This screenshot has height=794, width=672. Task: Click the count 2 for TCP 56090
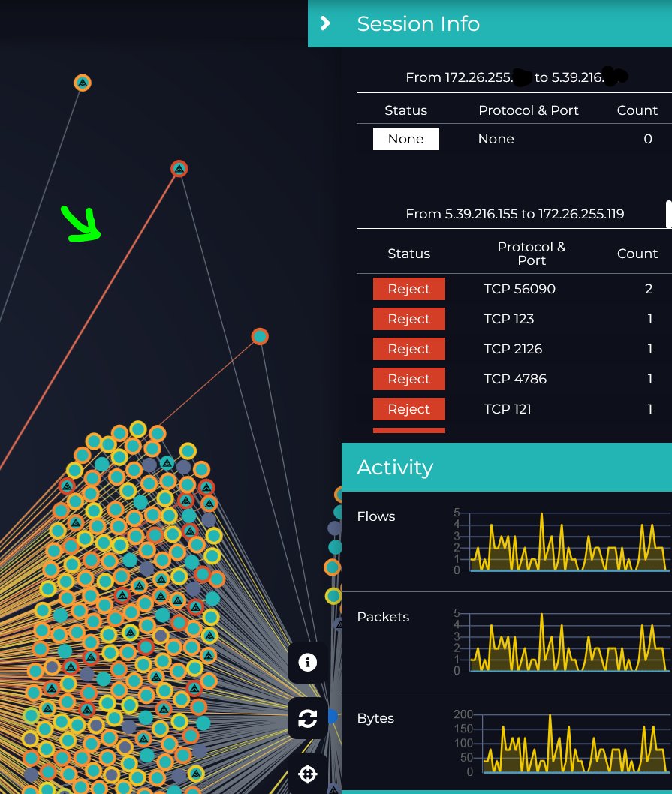(x=648, y=289)
